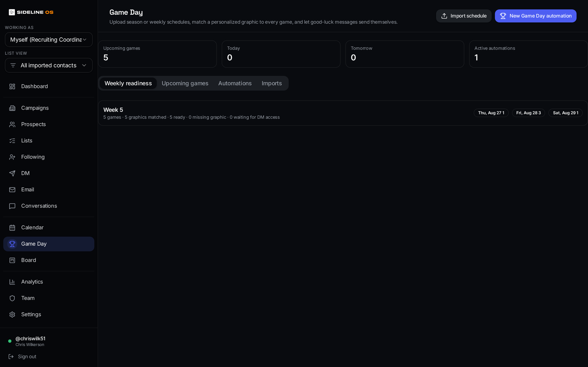This screenshot has width=588, height=367.
Task: Click the Week 5 heading
Action: pyautogui.click(x=113, y=110)
